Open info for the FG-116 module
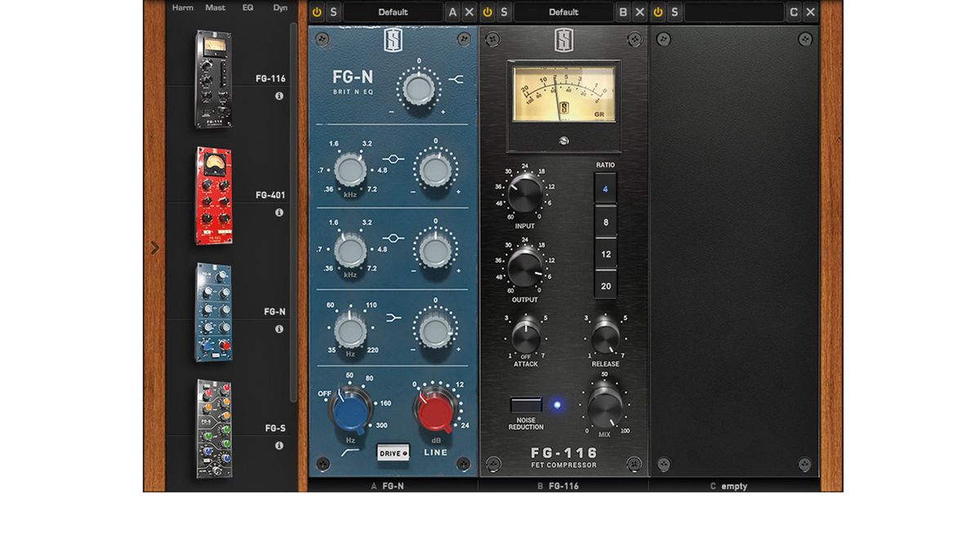Screen dimensions: 980x551 coord(279,96)
